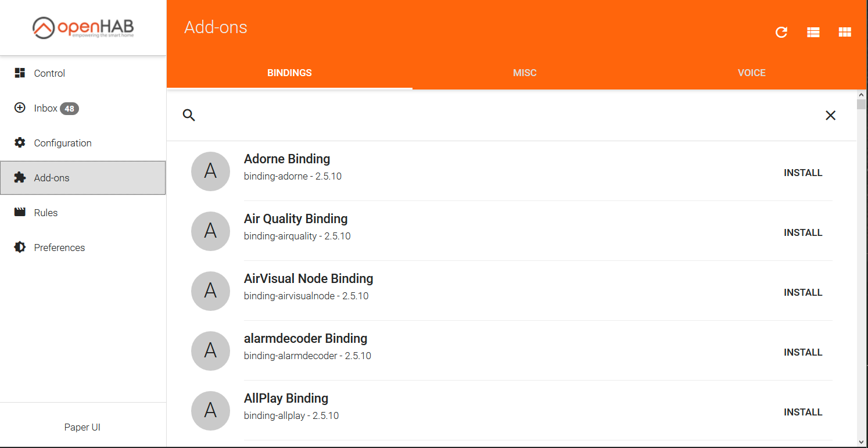Switch to the Voice tab
This screenshot has height=448, width=868.
click(752, 73)
